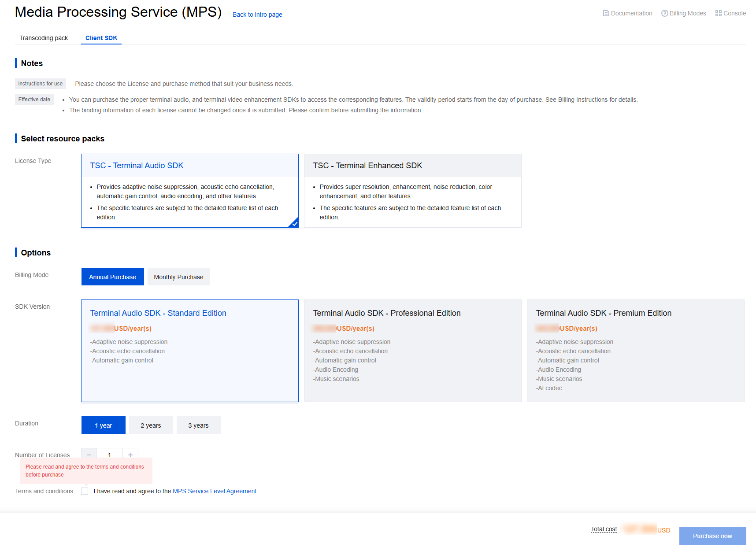Image resolution: width=756 pixels, height=547 pixels.
Task: Click the Documentation icon in header
Action: (x=606, y=14)
